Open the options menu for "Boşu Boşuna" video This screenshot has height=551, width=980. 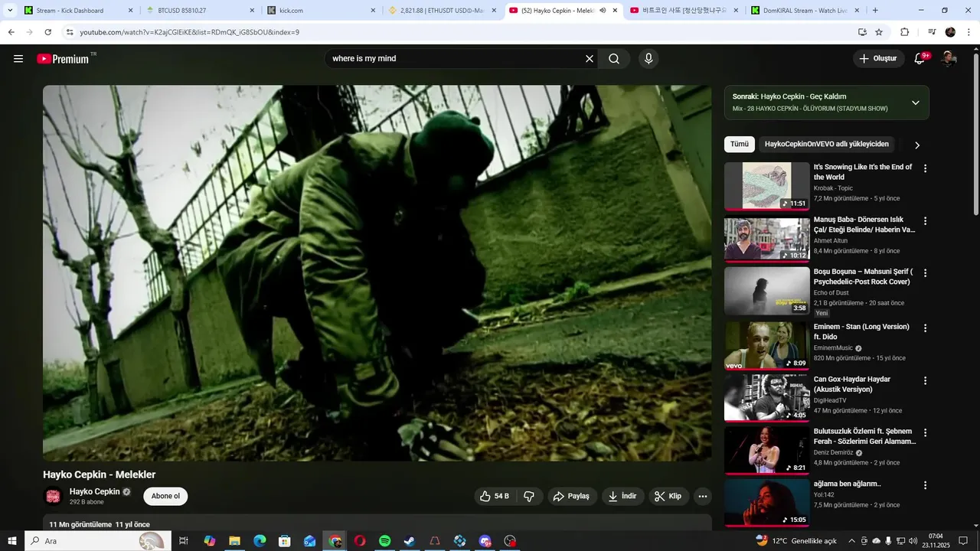(x=925, y=273)
